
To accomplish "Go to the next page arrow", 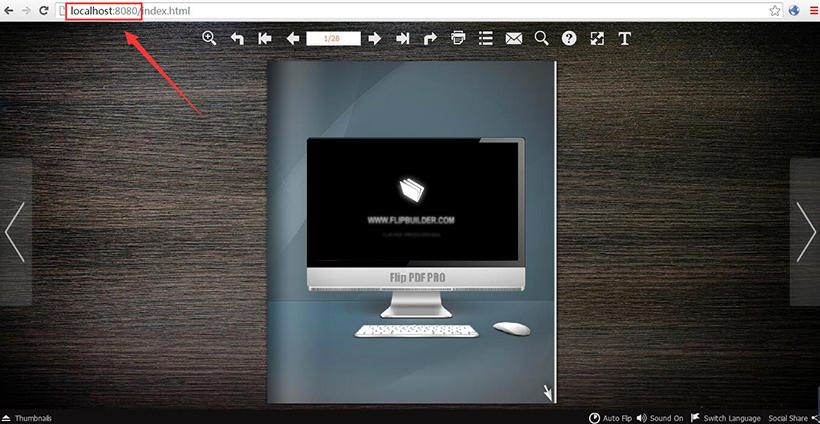I will pyautogui.click(x=374, y=39).
